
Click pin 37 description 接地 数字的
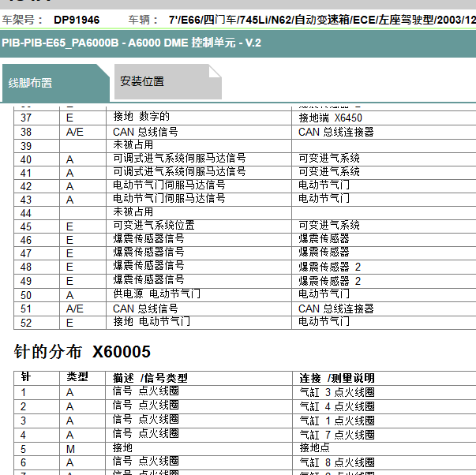pyautogui.click(x=141, y=117)
